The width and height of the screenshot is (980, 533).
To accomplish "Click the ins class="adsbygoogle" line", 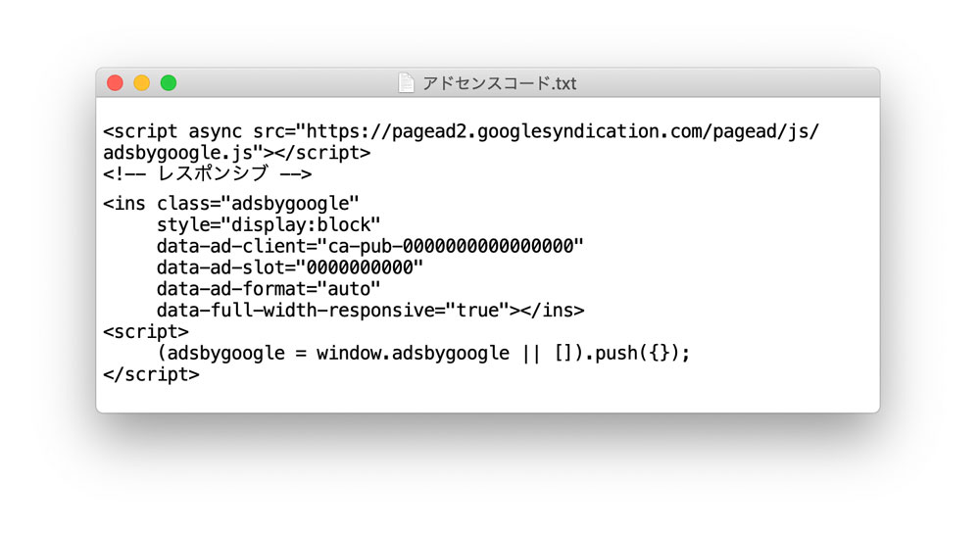I will tap(231, 204).
